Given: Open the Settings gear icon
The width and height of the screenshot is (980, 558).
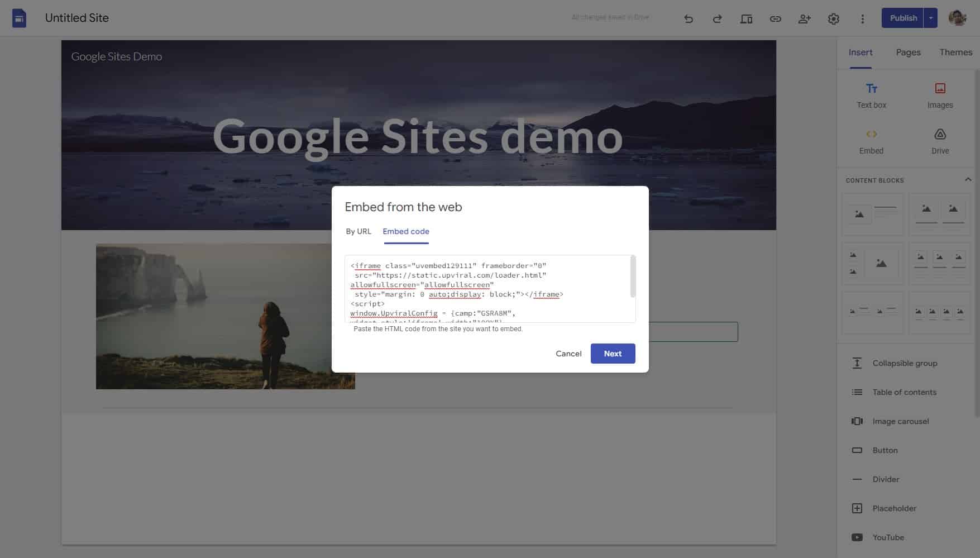Looking at the screenshot, I should coord(833,18).
